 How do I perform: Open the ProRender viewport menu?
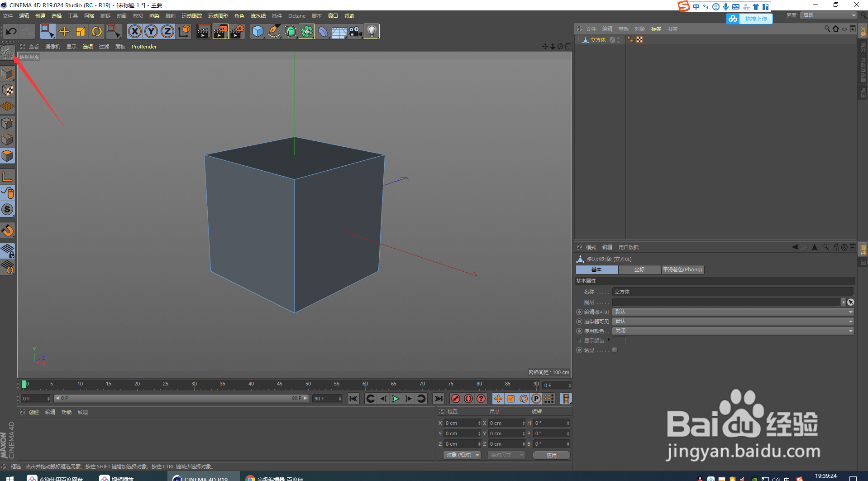[144, 47]
